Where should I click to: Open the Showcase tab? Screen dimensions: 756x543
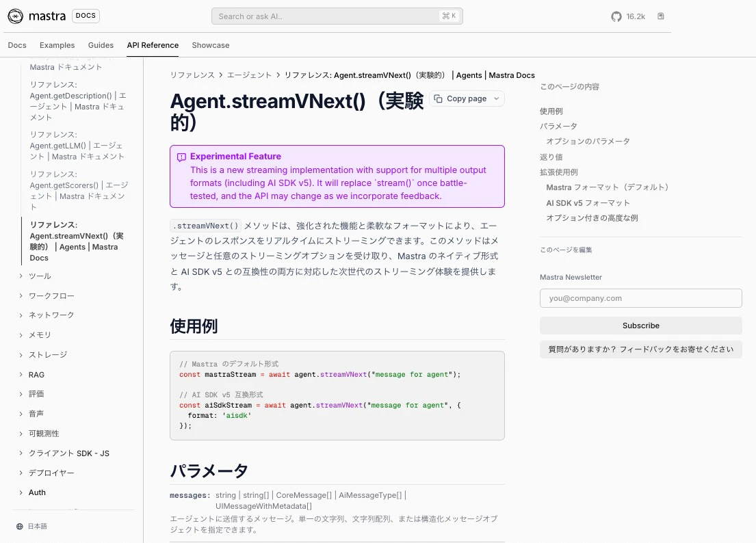[x=211, y=45]
